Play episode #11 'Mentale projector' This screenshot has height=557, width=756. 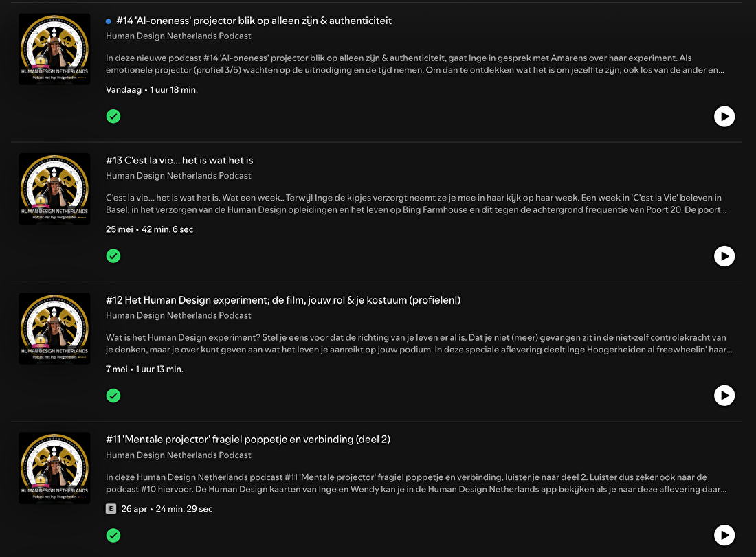click(x=724, y=535)
